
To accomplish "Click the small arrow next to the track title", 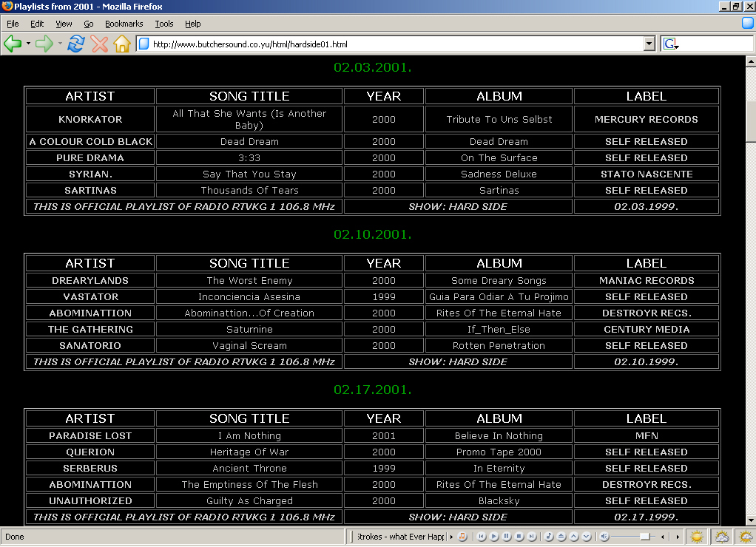I will (451, 537).
